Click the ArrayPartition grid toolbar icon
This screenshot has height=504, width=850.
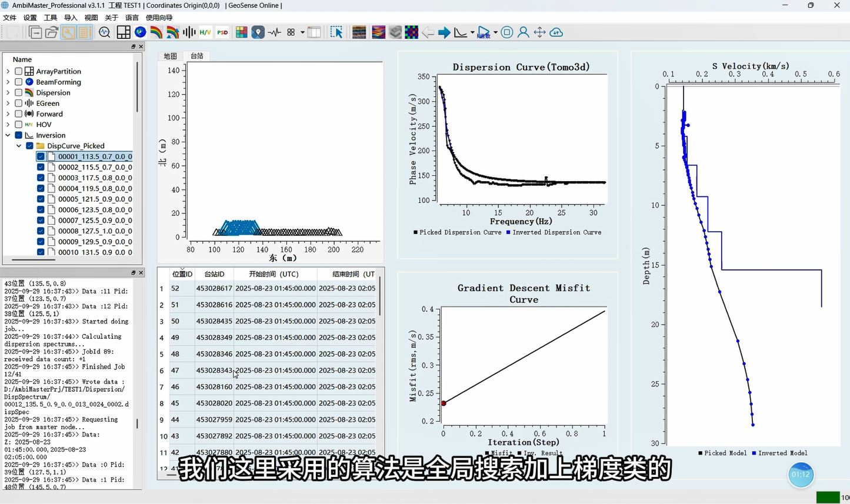click(124, 32)
